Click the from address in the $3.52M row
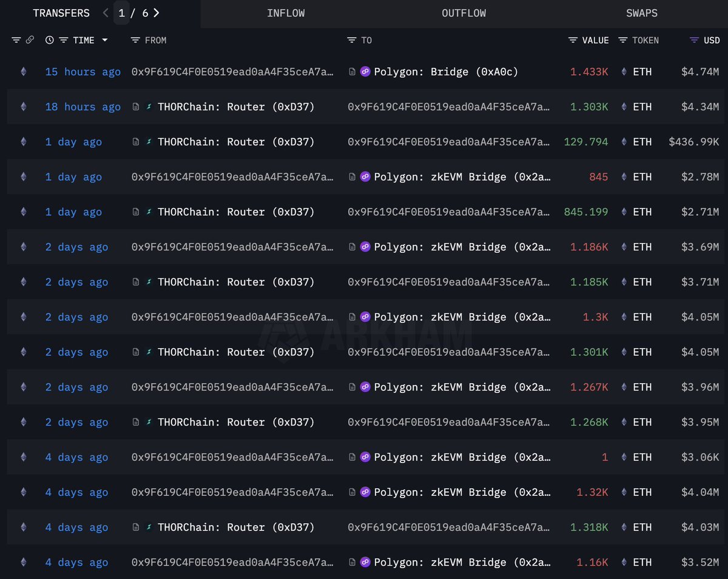This screenshot has height=579, width=728. coord(232,563)
